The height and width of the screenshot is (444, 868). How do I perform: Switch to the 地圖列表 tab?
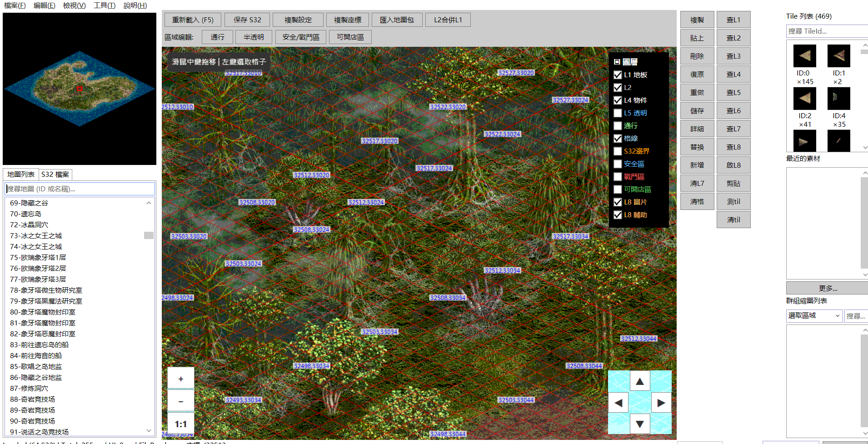(x=21, y=175)
